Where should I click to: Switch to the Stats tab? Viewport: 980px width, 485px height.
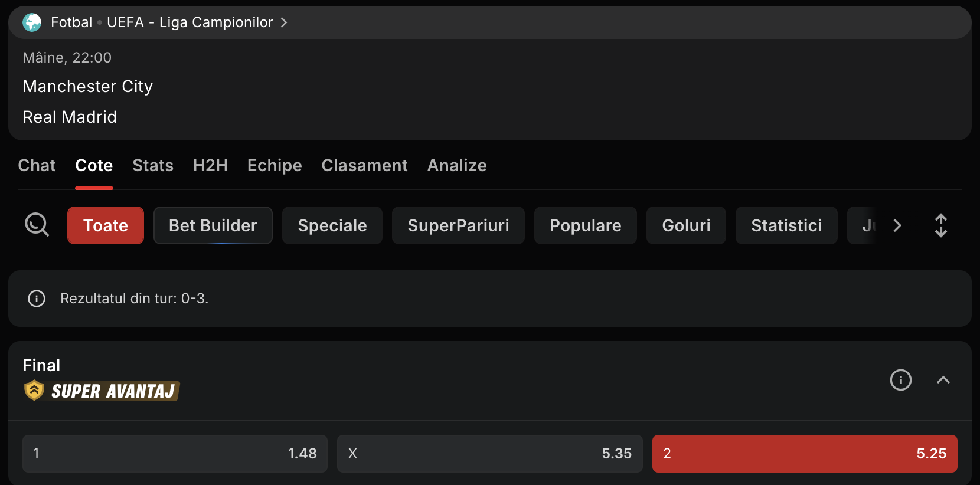point(153,166)
